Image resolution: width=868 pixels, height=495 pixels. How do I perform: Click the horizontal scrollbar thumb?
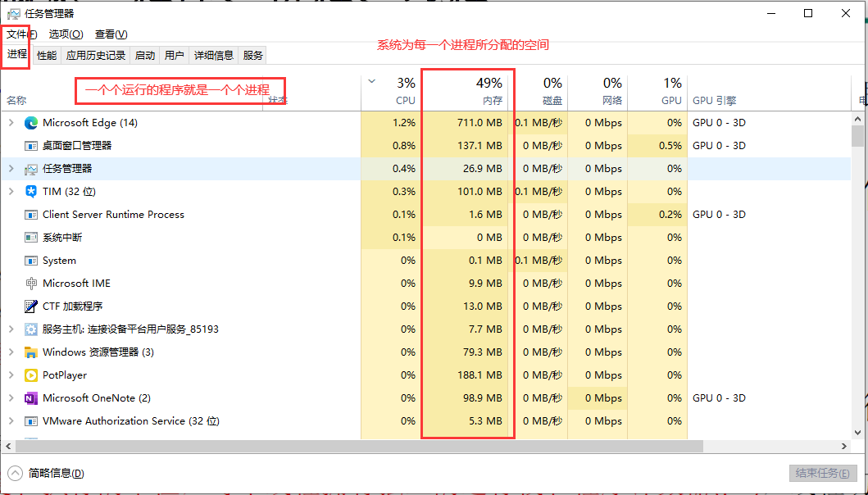tap(359, 446)
